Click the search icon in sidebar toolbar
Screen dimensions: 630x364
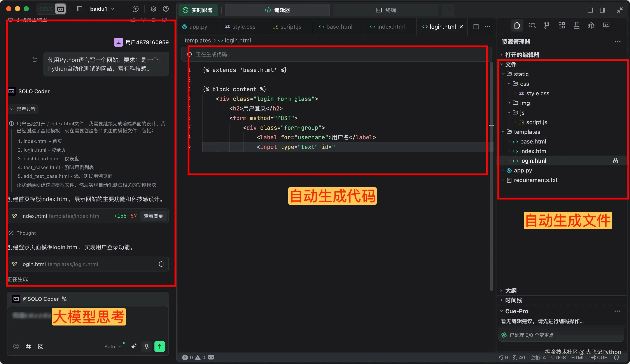point(532,26)
